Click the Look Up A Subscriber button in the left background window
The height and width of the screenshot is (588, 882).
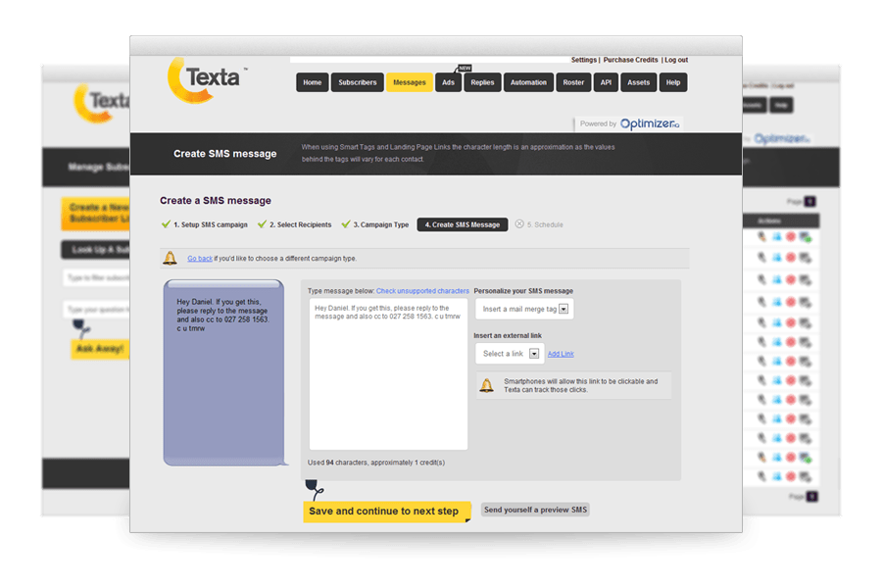(x=96, y=250)
